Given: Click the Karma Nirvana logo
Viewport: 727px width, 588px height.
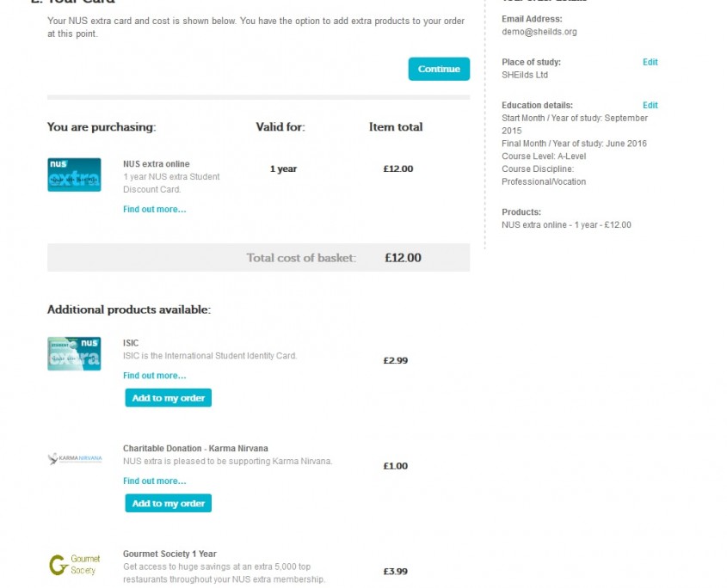Looking at the screenshot, I should (x=75, y=458).
